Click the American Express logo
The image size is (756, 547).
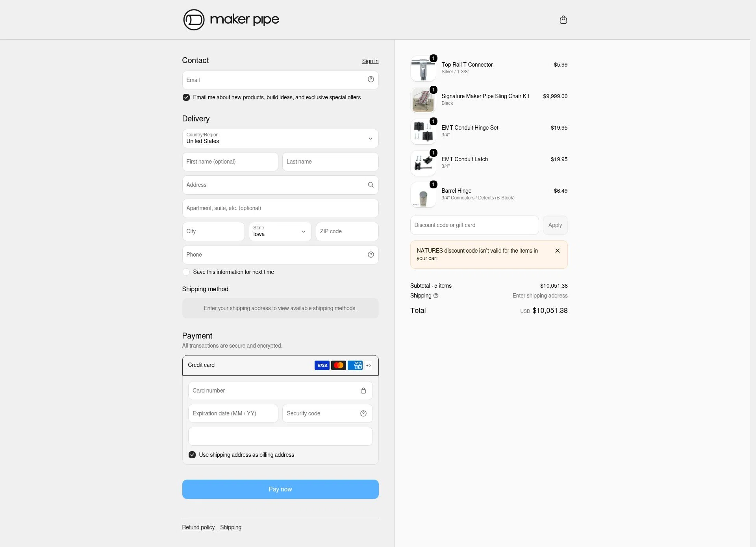355,365
